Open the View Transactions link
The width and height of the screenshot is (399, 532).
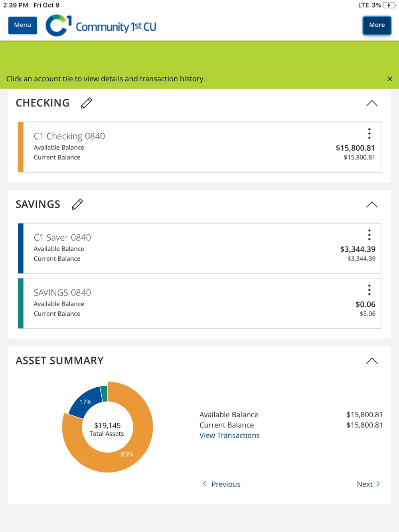coord(229,435)
